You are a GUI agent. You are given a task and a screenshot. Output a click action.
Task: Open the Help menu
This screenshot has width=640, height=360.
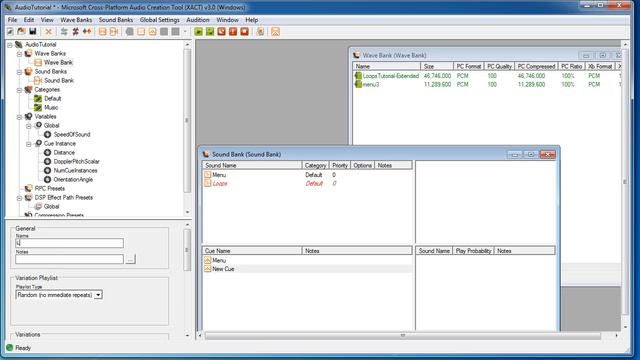(x=251, y=20)
